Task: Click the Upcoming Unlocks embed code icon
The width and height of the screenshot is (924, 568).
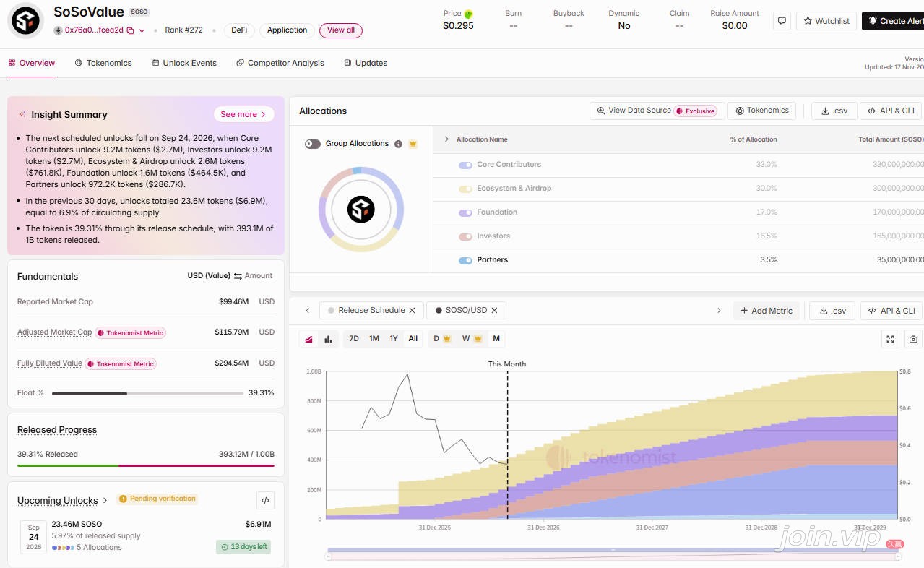Action: click(x=265, y=501)
